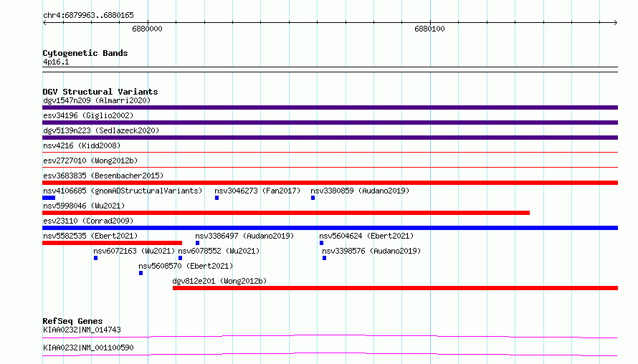The width and height of the screenshot is (638, 364).
Task: Select the red bar under nsv5998046
Action: pos(286,213)
